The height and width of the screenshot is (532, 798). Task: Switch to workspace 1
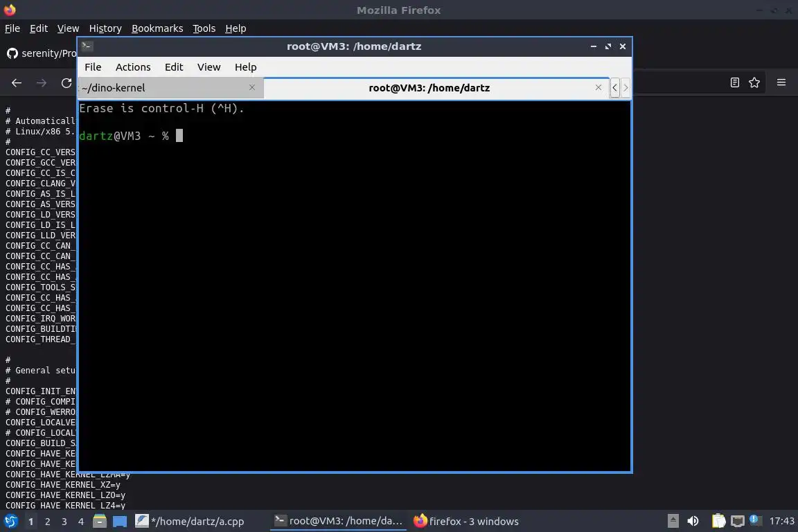(x=31, y=522)
